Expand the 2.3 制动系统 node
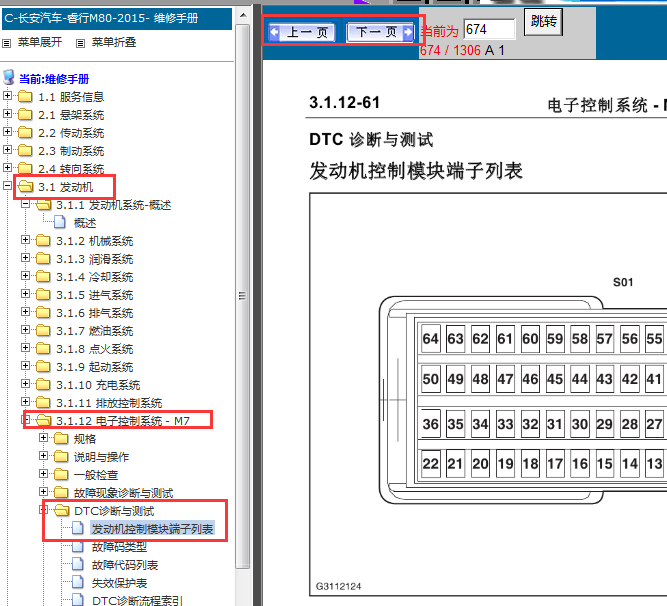Screen dimensions: 667x606 [7, 150]
